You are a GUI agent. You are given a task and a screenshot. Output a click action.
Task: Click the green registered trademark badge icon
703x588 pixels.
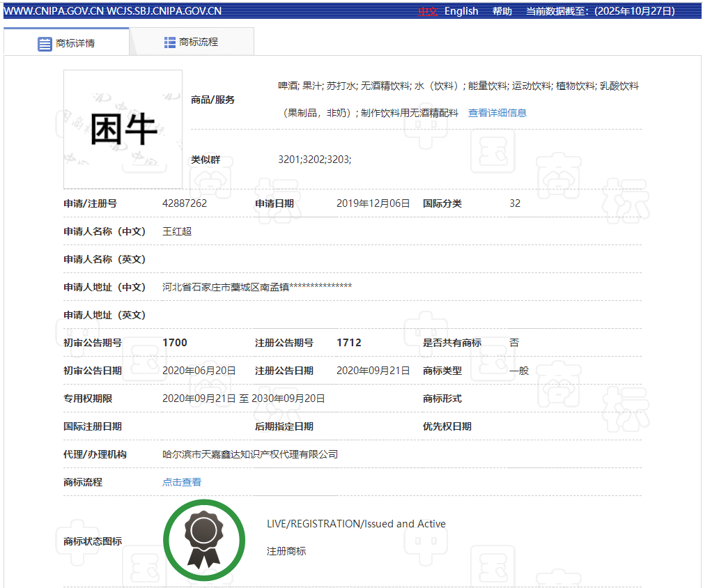(204, 541)
